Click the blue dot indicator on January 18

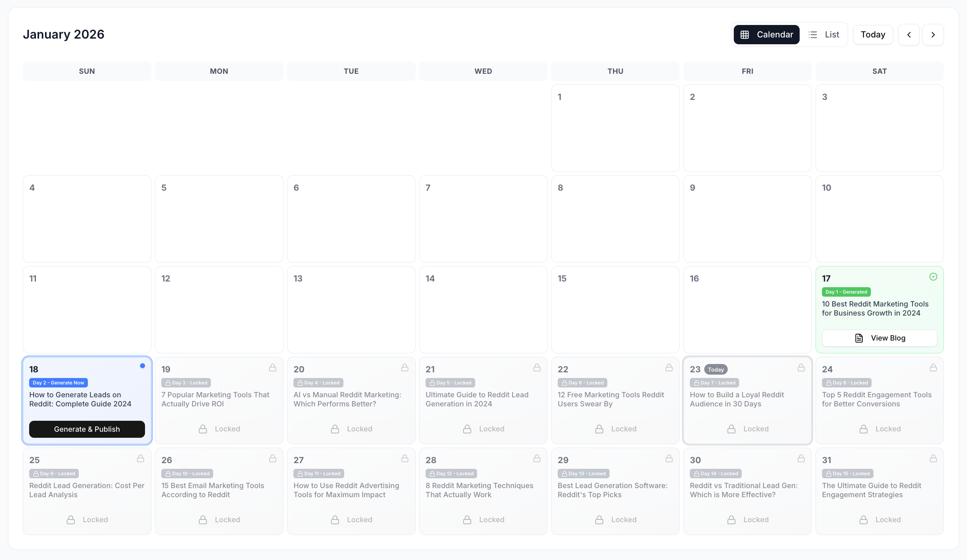click(x=142, y=366)
